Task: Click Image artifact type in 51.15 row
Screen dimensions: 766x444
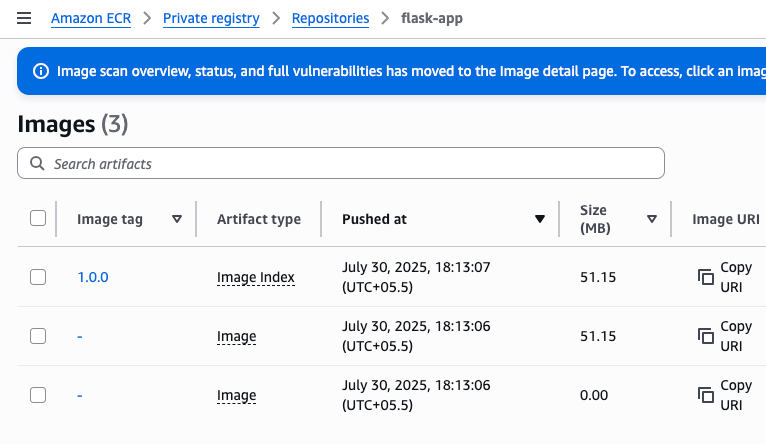Action: [x=236, y=337]
